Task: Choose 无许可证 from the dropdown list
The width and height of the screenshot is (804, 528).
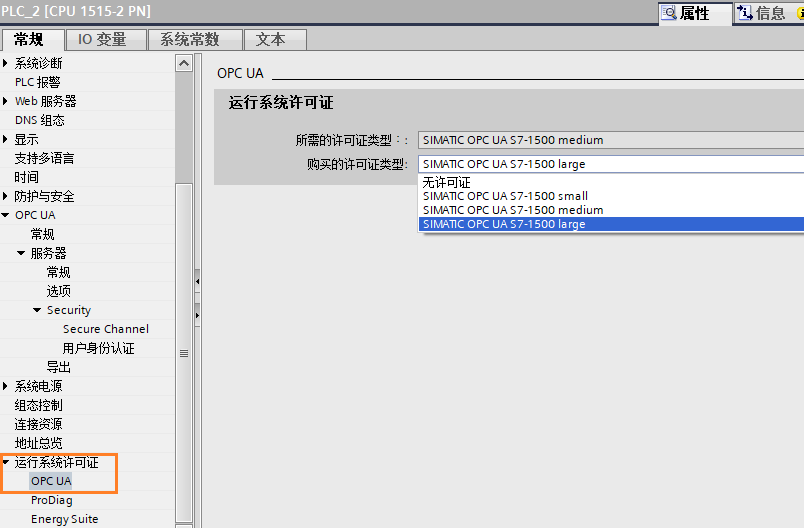Action: (611, 182)
